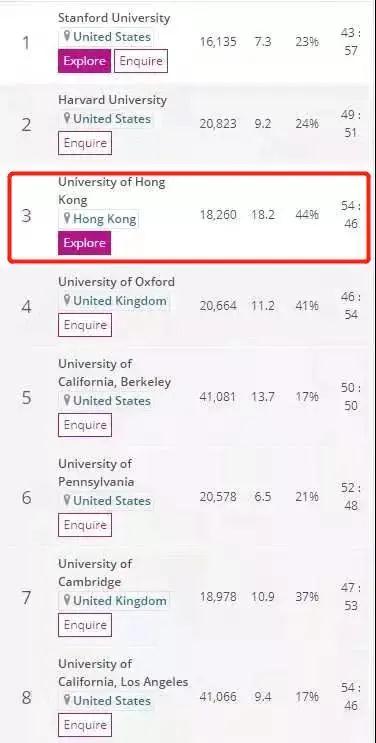Click the location pin icon for Stanford's United States

[67, 36]
